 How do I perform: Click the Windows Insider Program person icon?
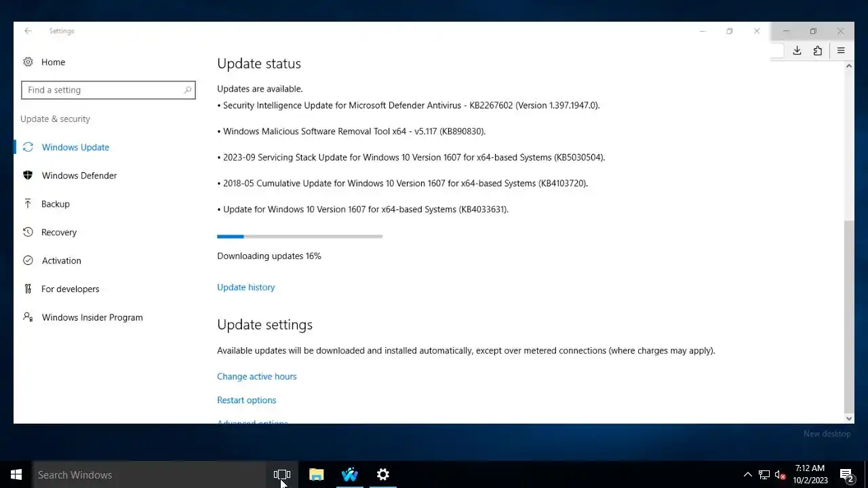pos(28,317)
